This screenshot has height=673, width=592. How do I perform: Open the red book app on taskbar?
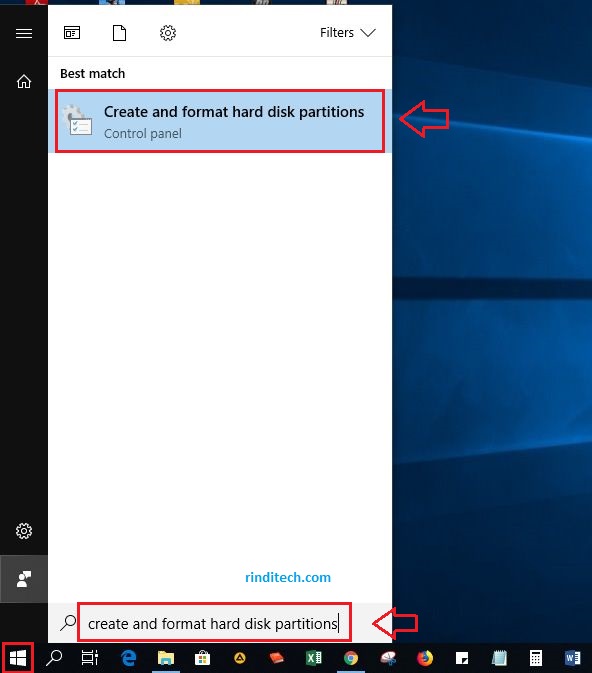[276, 658]
